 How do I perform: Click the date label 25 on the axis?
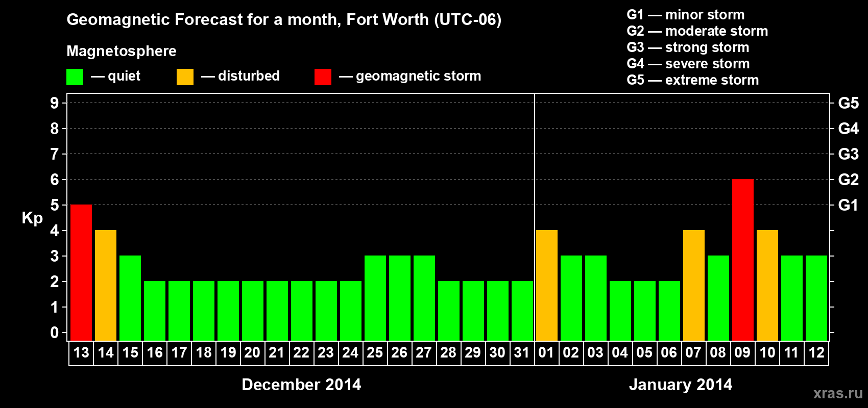point(375,352)
